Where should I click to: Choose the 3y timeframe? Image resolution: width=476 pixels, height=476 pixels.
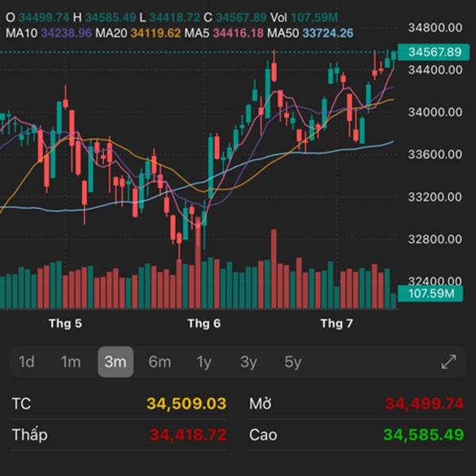[248, 362]
